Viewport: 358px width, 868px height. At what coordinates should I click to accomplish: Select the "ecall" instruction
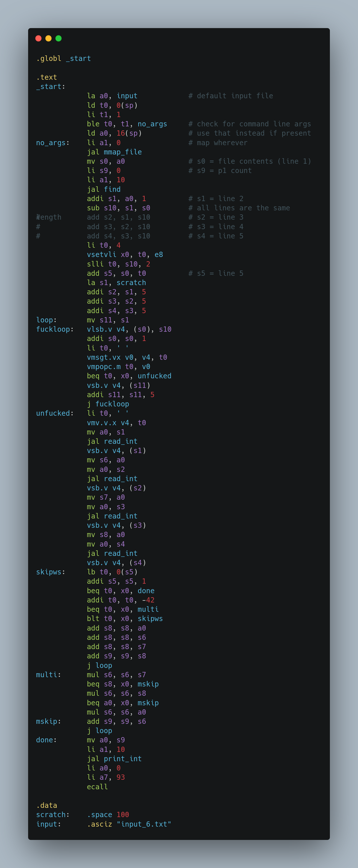[x=97, y=787]
